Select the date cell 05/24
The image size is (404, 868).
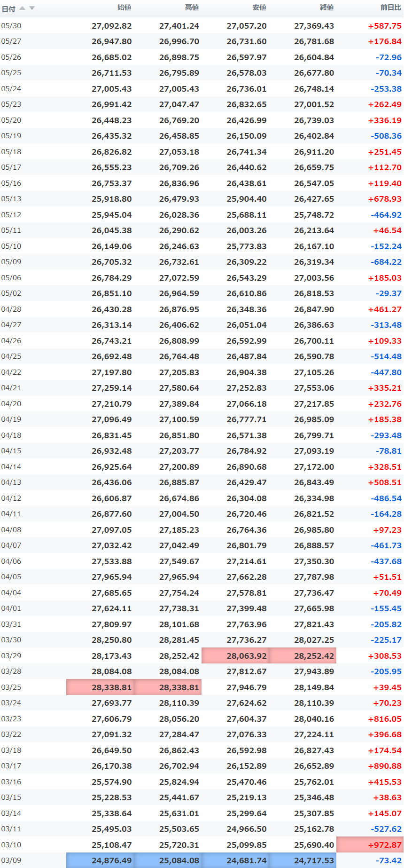(11, 89)
